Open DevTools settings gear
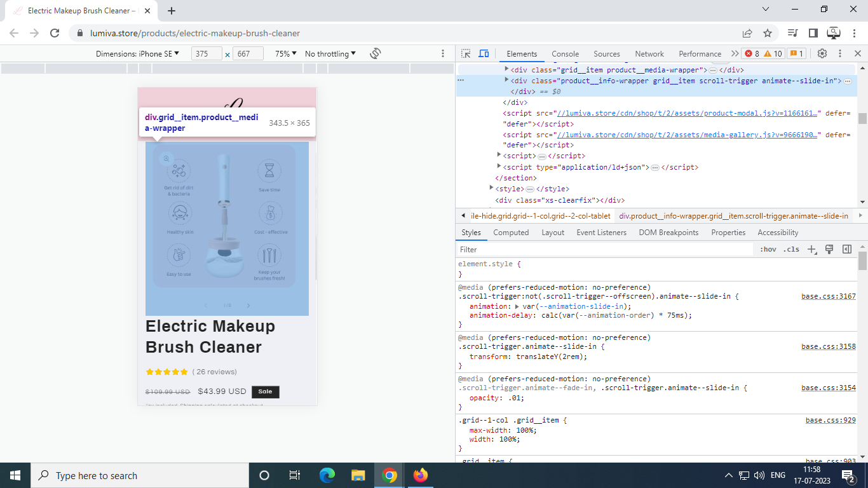 pos(822,54)
